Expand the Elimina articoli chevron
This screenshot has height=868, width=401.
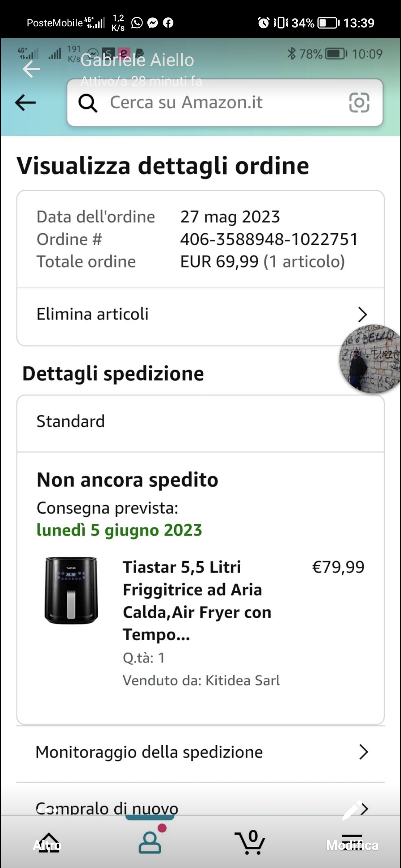tap(362, 315)
